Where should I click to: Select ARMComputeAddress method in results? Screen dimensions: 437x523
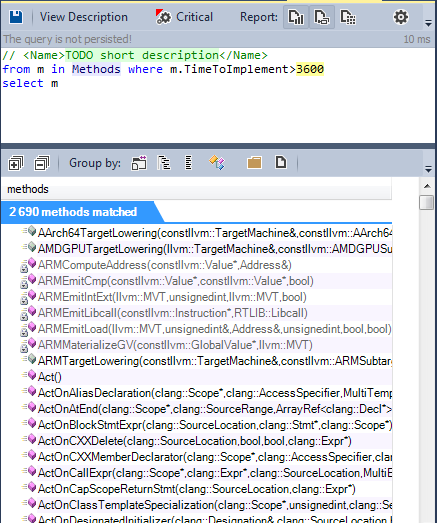164,265
